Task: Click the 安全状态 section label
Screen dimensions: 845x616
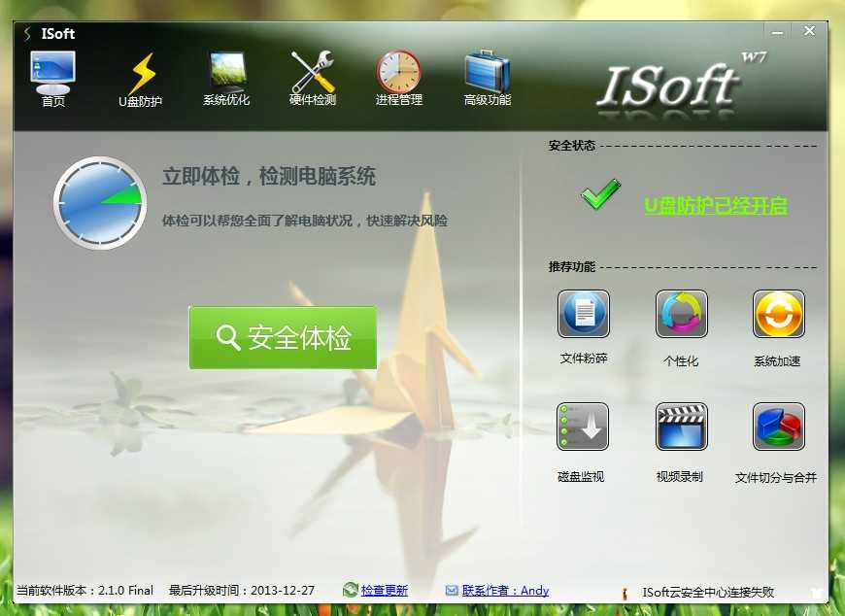Action: [x=572, y=146]
